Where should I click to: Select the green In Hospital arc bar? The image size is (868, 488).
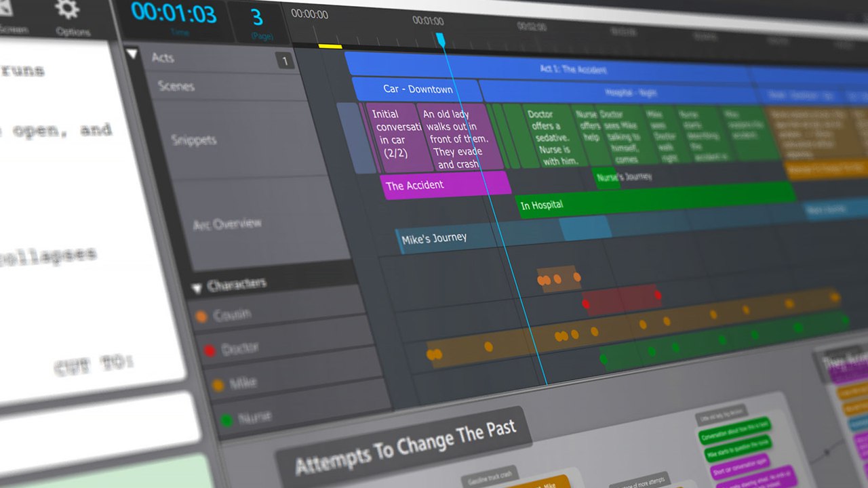click(656, 200)
